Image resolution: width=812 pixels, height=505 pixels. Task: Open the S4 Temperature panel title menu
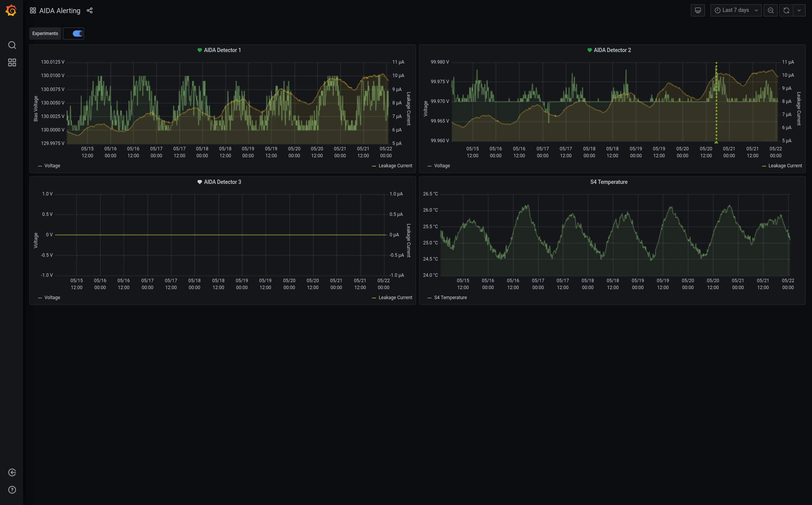click(x=609, y=182)
